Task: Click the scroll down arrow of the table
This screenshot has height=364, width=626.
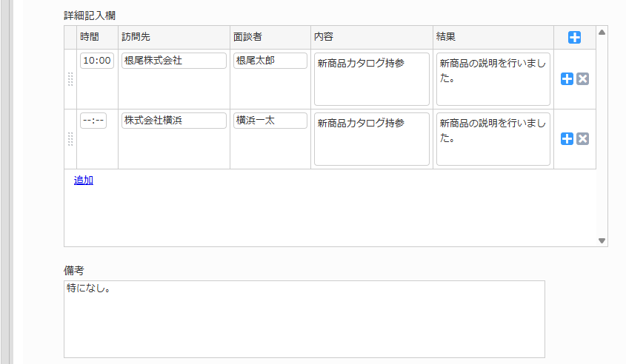Action: (x=602, y=240)
